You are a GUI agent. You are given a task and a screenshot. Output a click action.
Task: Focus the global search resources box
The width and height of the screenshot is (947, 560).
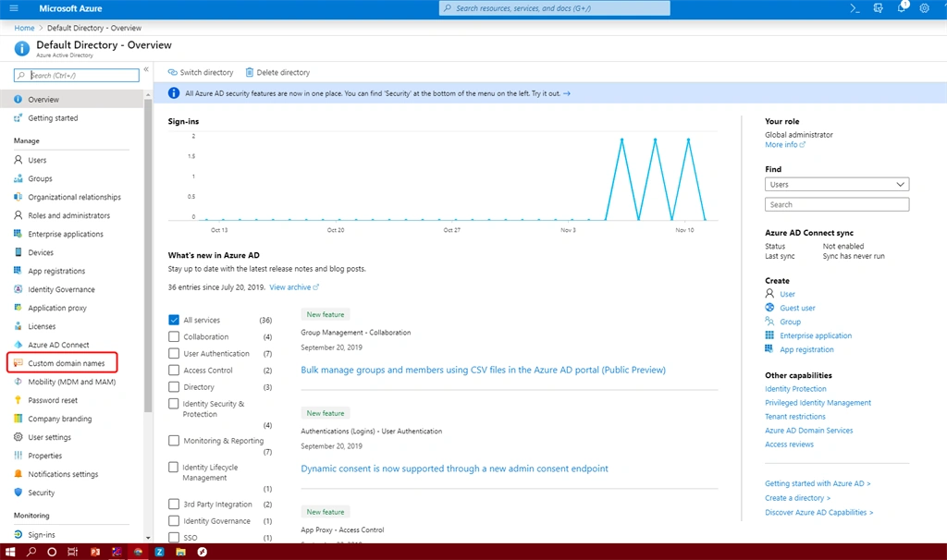tap(555, 8)
